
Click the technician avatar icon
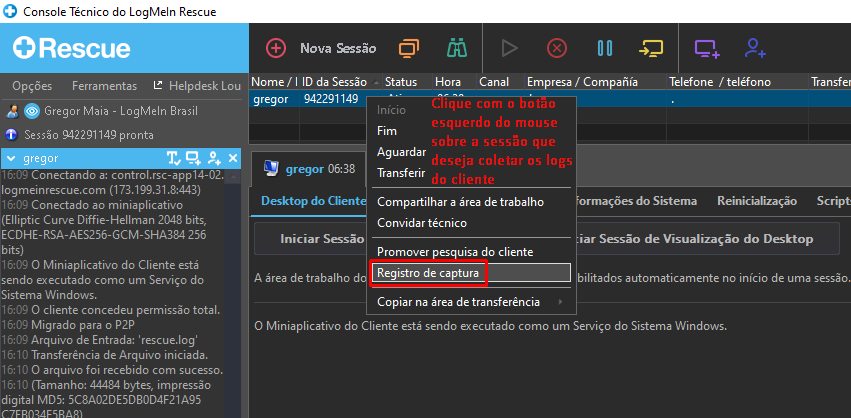point(13,112)
